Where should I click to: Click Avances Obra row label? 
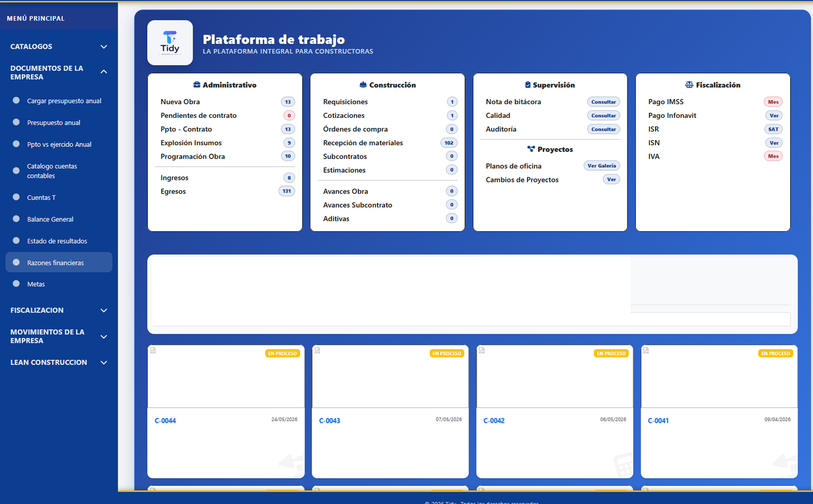[346, 192]
